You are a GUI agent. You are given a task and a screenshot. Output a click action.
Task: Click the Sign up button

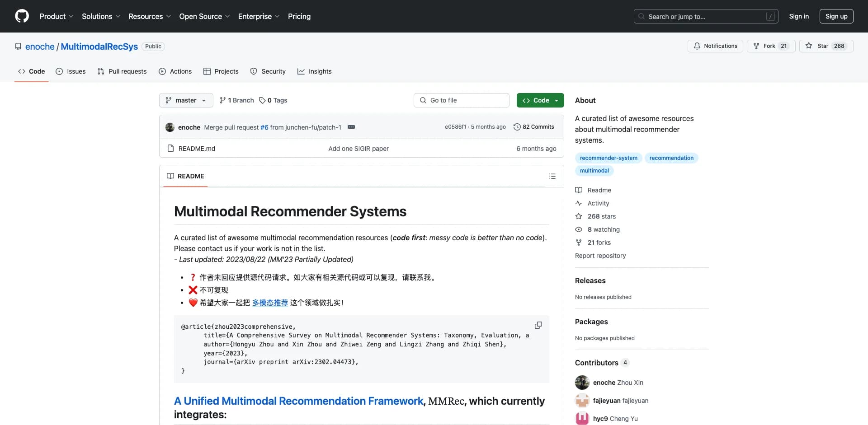[x=836, y=16]
